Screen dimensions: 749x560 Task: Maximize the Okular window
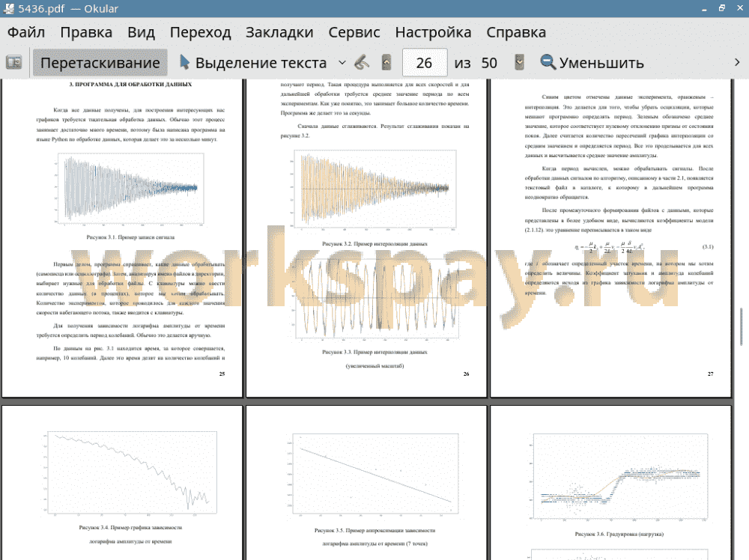722,8
